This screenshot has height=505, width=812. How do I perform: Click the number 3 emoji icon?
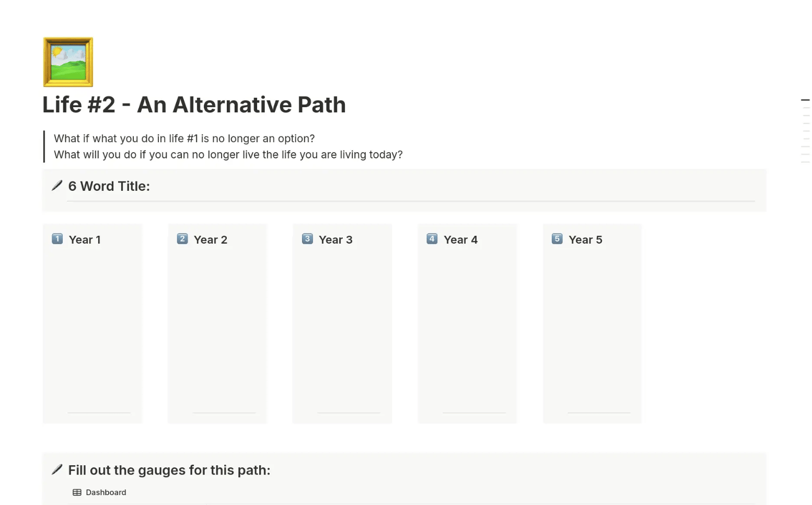[x=307, y=239]
